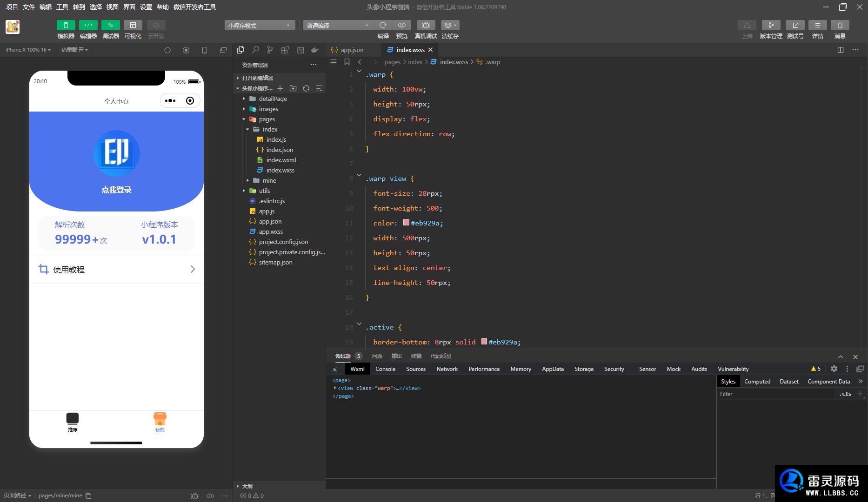The width and height of the screenshot is (868, 502).
Task: Open the test account icon
Action: point(795,25)
